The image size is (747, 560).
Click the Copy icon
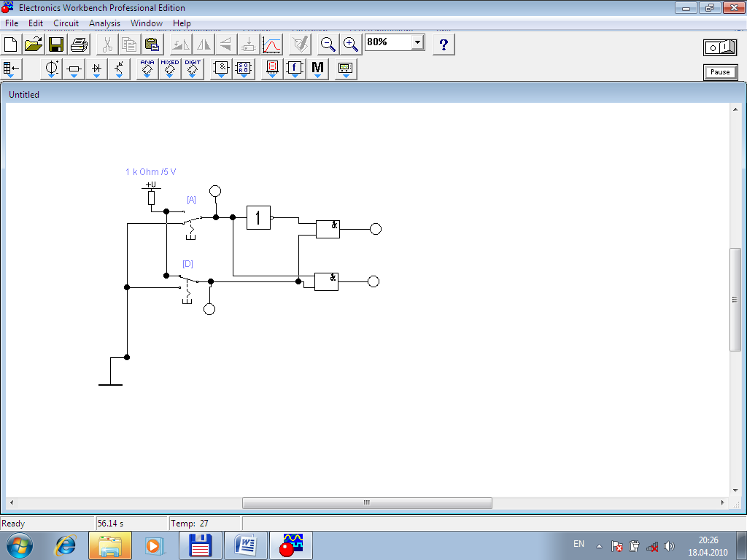point(130,44)
